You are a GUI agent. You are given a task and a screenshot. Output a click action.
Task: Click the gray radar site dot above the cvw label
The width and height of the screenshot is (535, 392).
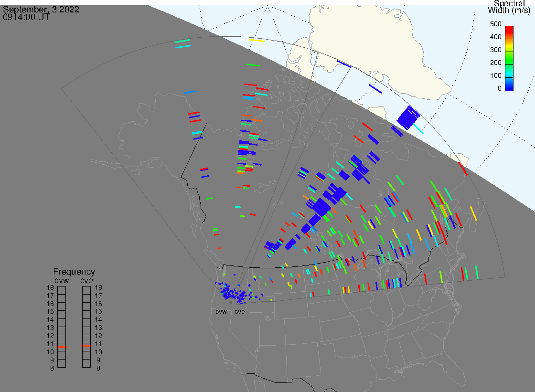tap(231, 303)
